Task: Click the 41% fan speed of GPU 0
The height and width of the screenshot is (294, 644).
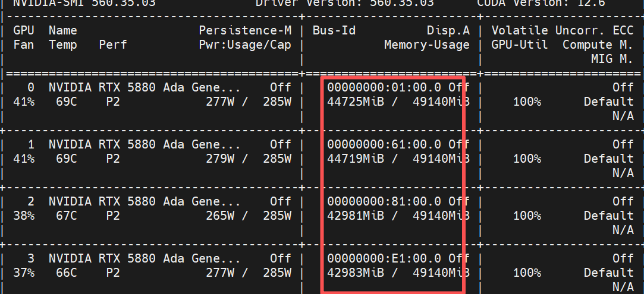Action: [24, 102]
